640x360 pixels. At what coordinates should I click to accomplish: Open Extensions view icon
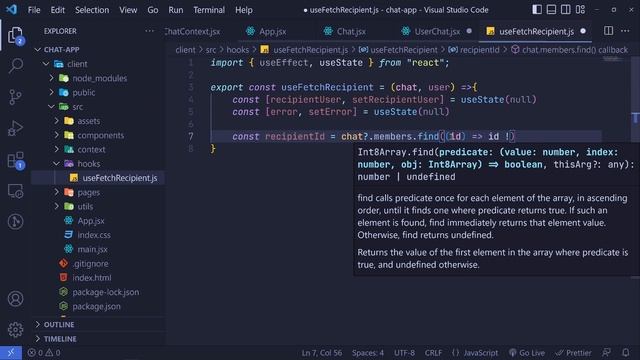(16, 160)
